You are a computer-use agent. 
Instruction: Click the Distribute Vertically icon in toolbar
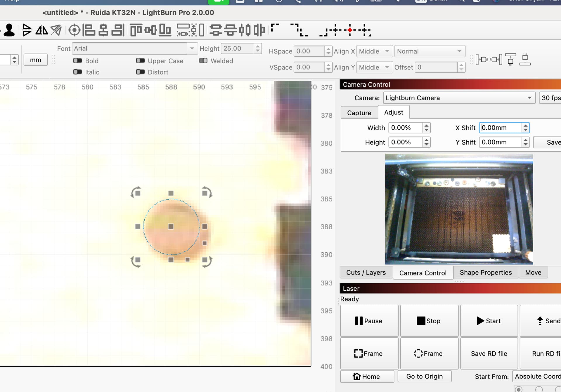coord(216,30)
